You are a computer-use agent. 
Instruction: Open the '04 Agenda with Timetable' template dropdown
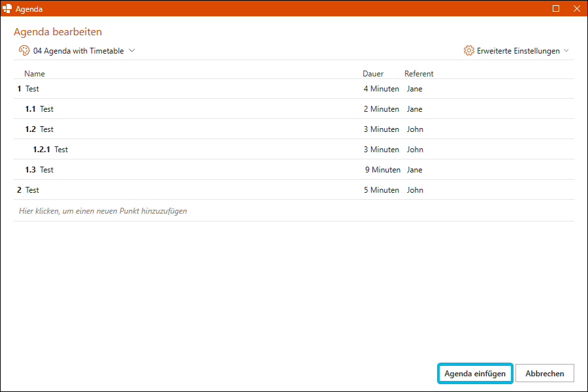coord(78,51)
